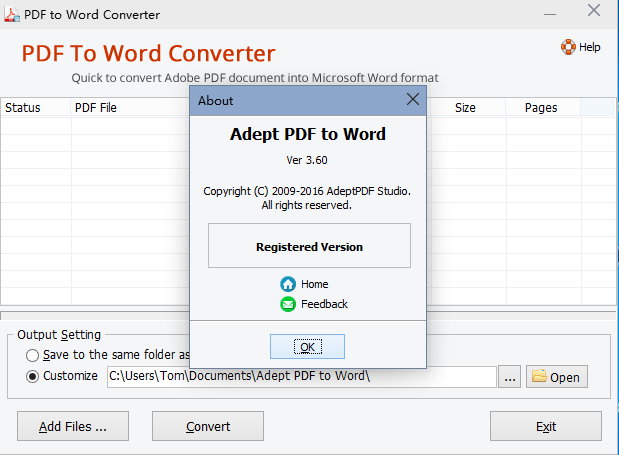Click the Registered Version box
619x455 pixels.
click(x=309, y=246)
